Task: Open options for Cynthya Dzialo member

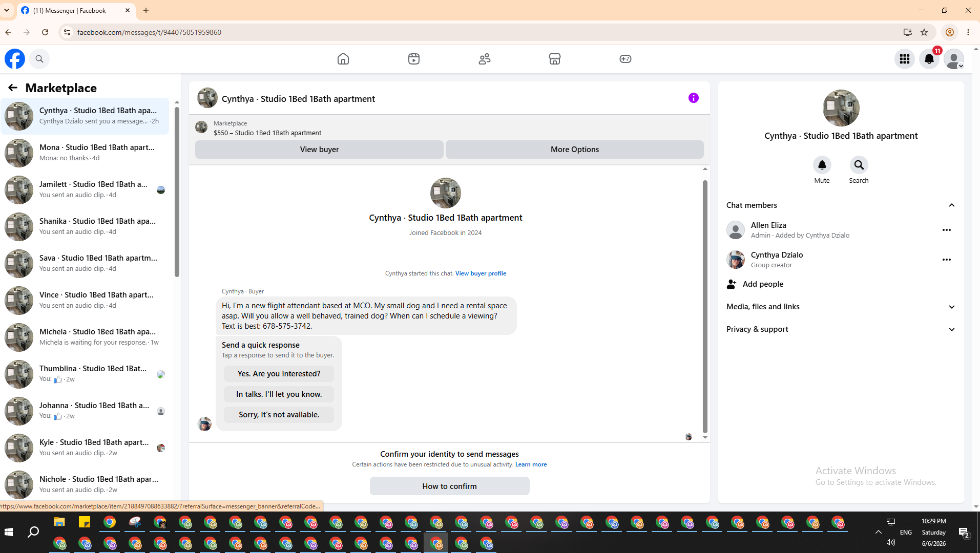Action: [947, 260]
